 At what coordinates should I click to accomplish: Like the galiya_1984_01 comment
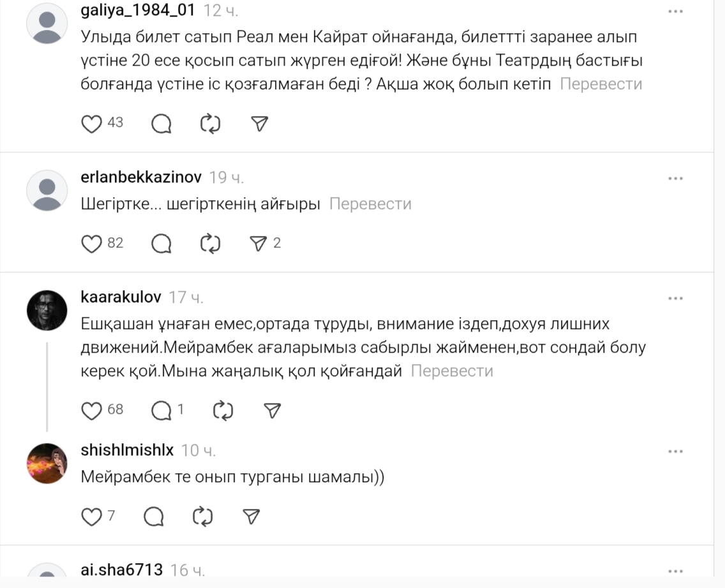(93, 123)
